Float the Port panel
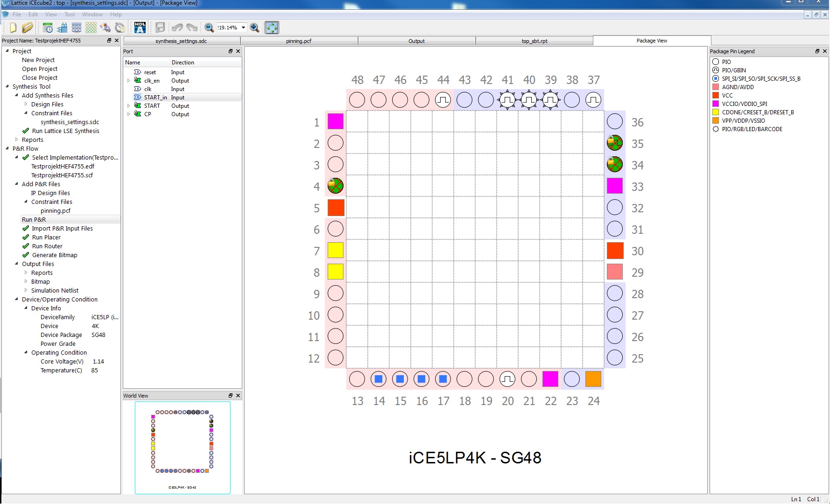This screenshot has width=830, height=504. tap(230, 51)
